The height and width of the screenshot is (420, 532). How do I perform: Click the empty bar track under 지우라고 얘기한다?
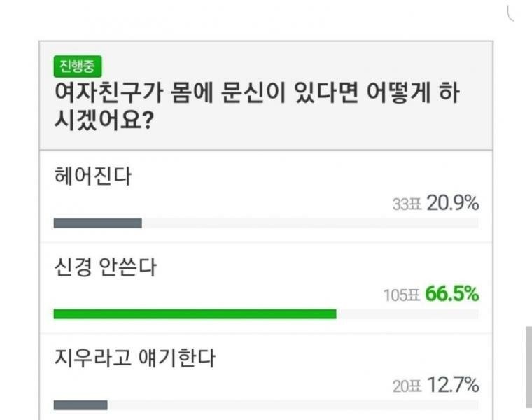click(293, 405)
